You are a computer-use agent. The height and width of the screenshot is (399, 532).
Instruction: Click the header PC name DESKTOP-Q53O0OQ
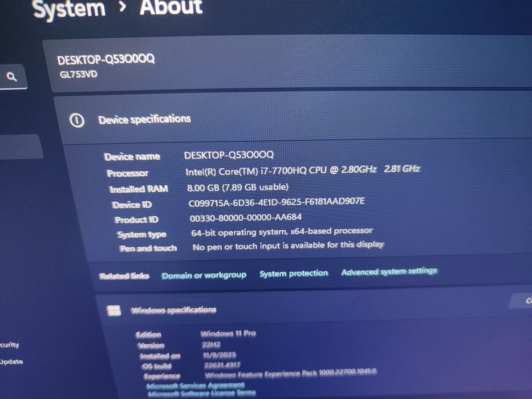106,60
